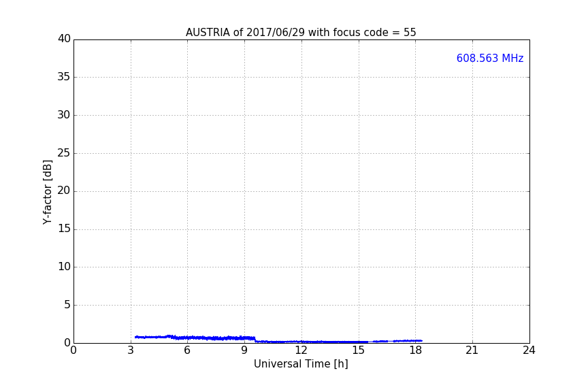Click the x-axis tick label '21'
The width and height of the screenshot is (588, 392).
click(x=472, y=350)
